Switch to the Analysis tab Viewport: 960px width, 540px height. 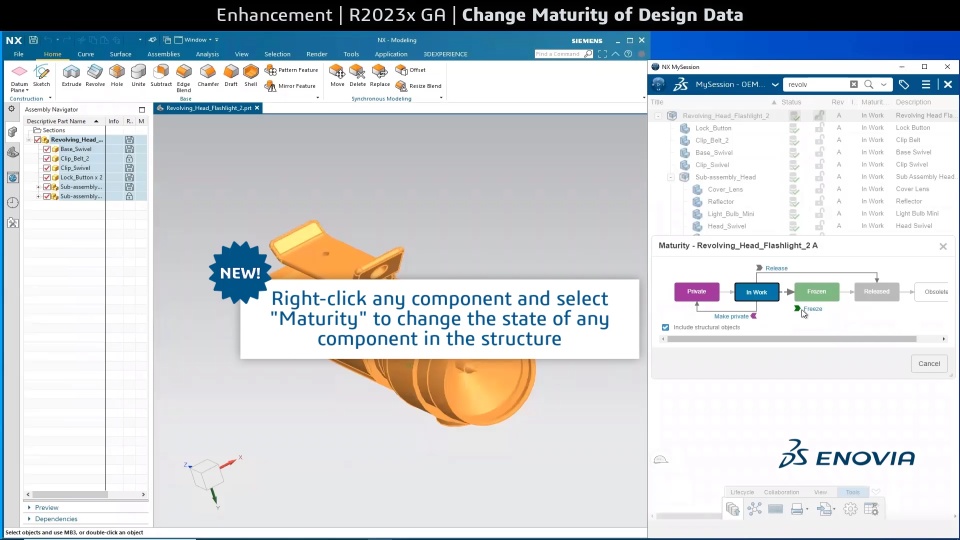coord(207,54)
